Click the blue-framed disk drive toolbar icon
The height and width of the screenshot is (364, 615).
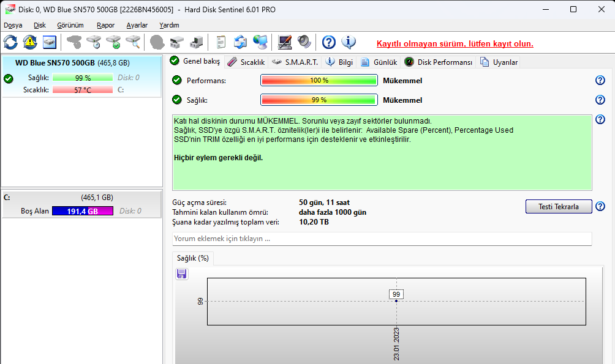pos(50,42)
